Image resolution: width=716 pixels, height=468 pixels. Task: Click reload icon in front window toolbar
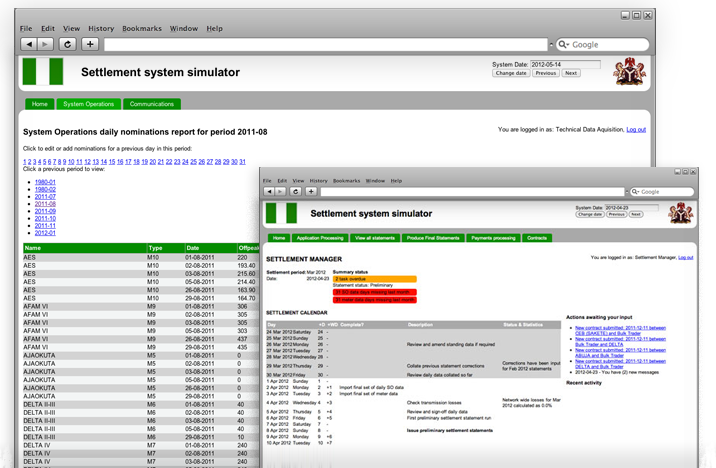(295, 191)
